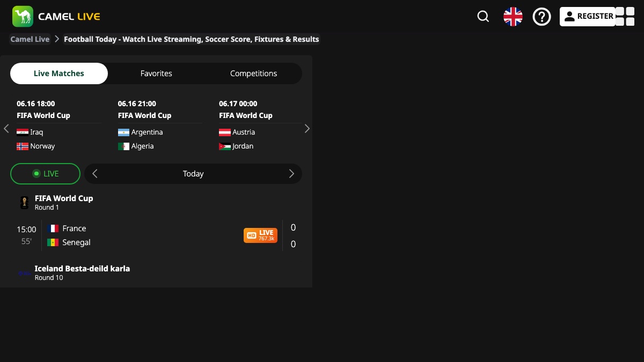The height and width of the screenshot is (362, 644).
Task: Click Round 10 label
Action: coord(49,278)
